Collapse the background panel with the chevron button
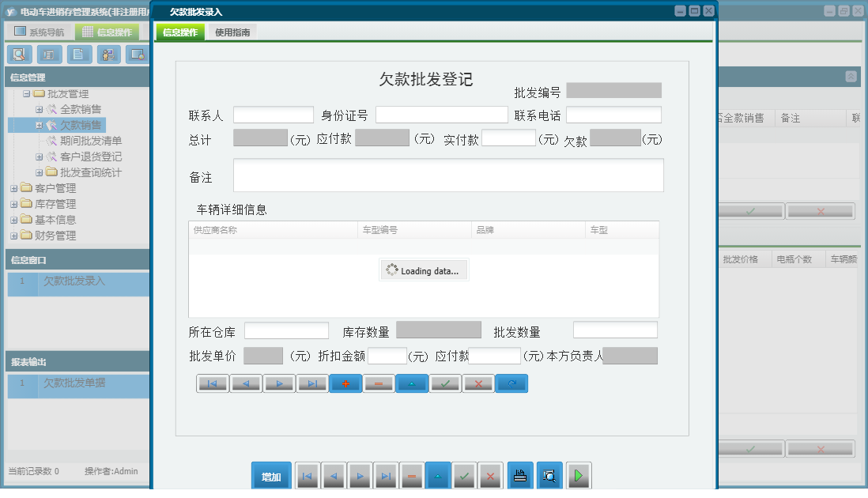The height and width of the screenshot is (498, 868). click(851, 77)
